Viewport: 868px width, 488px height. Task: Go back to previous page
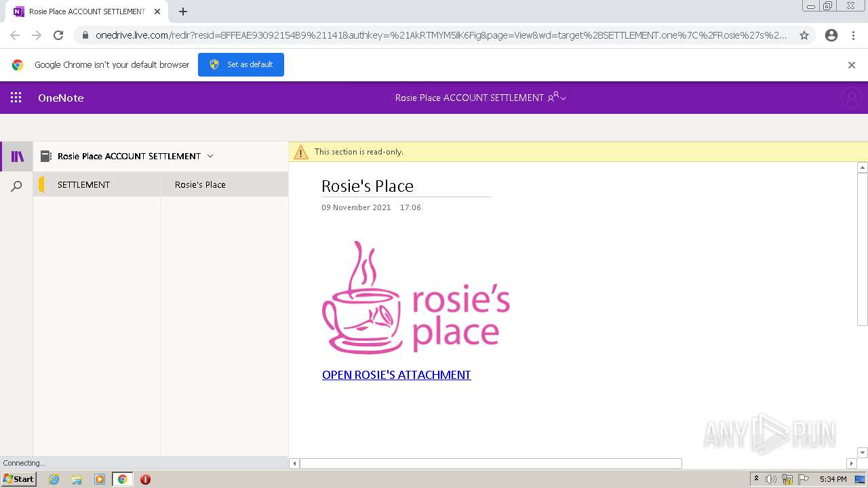click(x=15, y=35)
